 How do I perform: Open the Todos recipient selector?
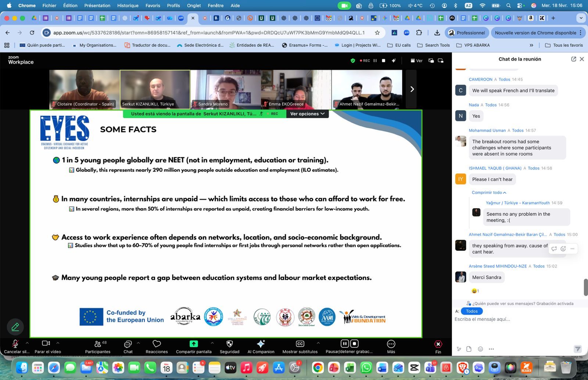[472, 311]
